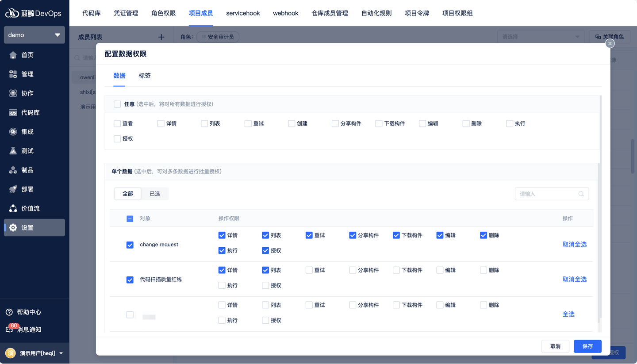Open the webhook tab in the top bar
Image resolution: width=637 pixels, height=364 pixels.
285,13
